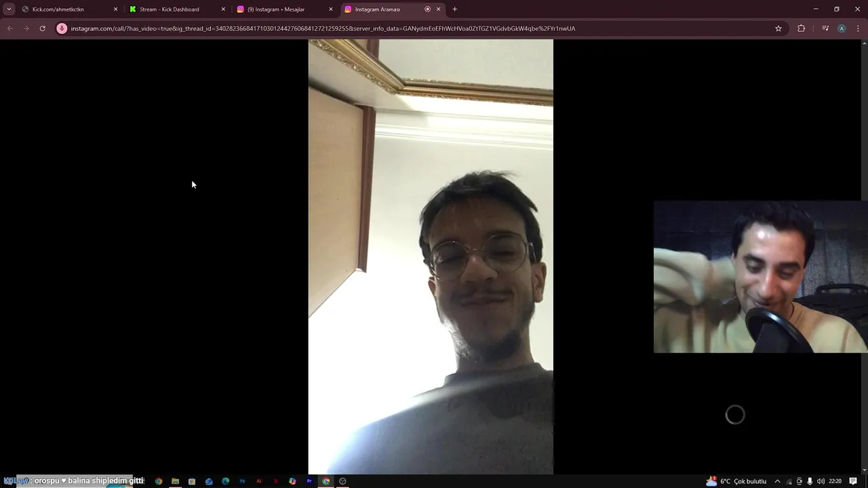The image size is (868, 488).
Task: Switch to the Kick.com/ahmetkctkn tab
Action: [x=68, y=9]
